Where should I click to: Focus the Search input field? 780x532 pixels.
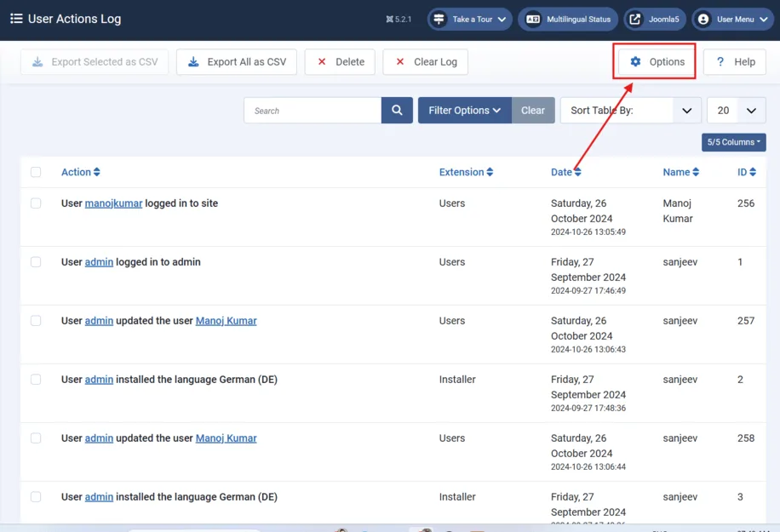tap(313, 111)
